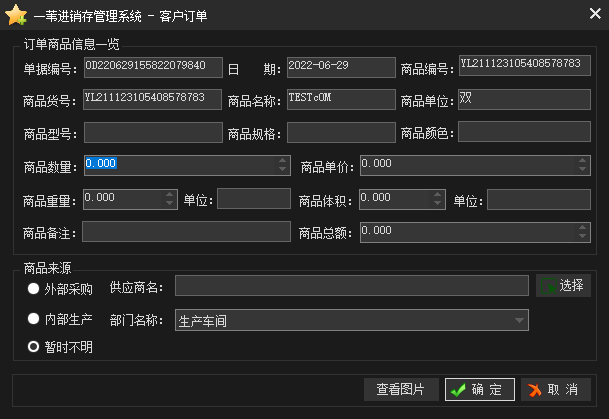
Task: Click the 商品单位 field showing 双
Action: (524, 99)
